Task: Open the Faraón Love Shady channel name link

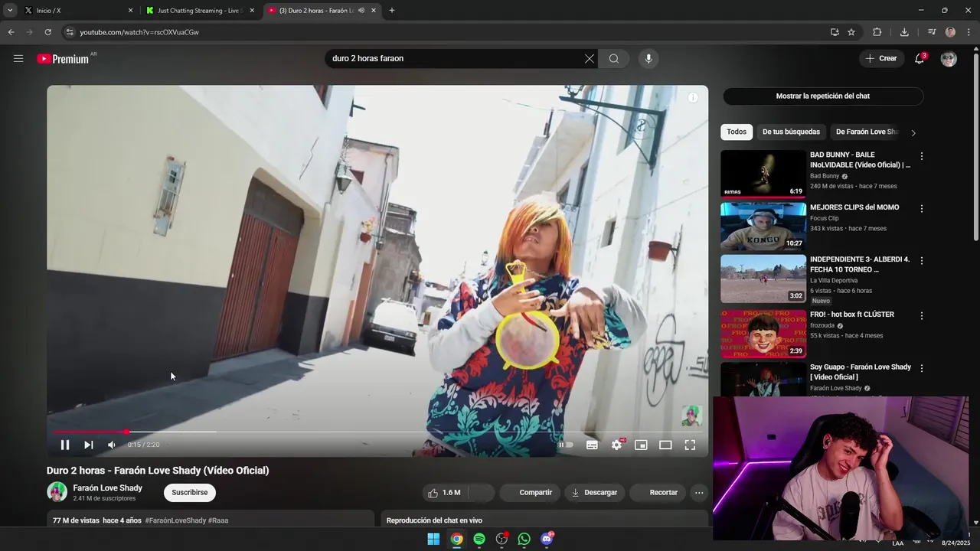Action: [x=107, y=487]
